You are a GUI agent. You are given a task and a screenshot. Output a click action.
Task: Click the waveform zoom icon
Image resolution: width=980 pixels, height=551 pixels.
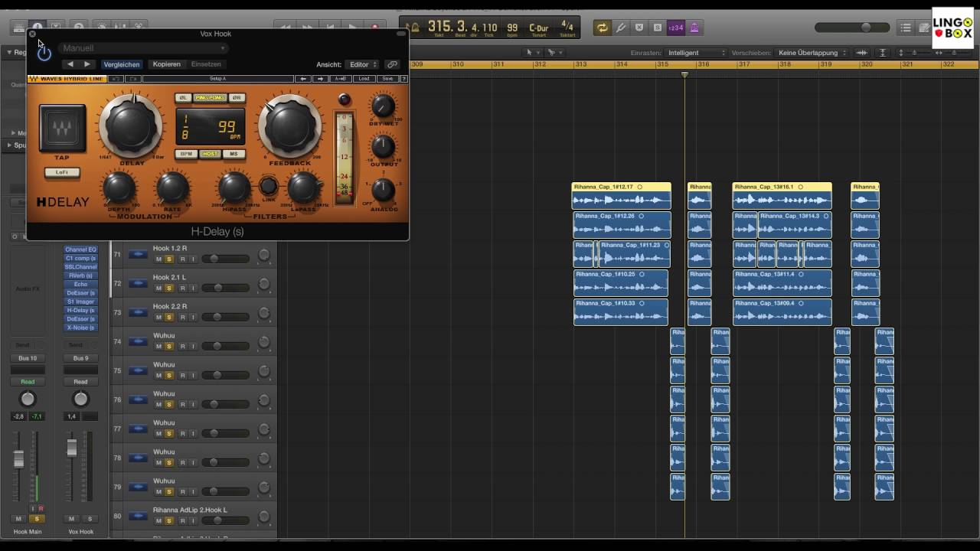pyautogui.click(x=861, y=53)
